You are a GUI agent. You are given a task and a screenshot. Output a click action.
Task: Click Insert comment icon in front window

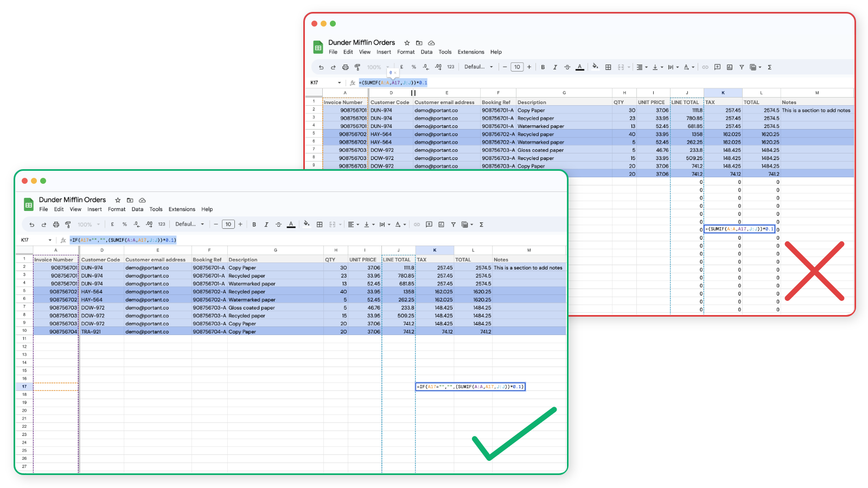(429, 224)
